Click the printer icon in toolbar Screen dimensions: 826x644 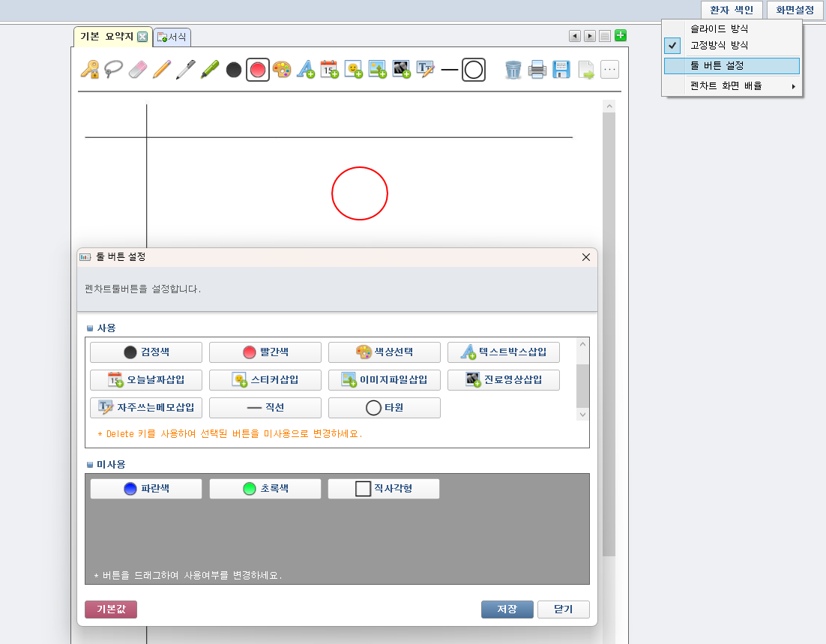537,70
